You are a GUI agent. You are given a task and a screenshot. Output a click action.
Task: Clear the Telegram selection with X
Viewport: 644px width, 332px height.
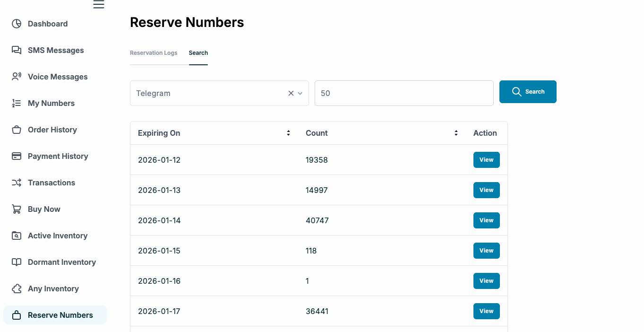pyautogui.click(x=291, y=93)
